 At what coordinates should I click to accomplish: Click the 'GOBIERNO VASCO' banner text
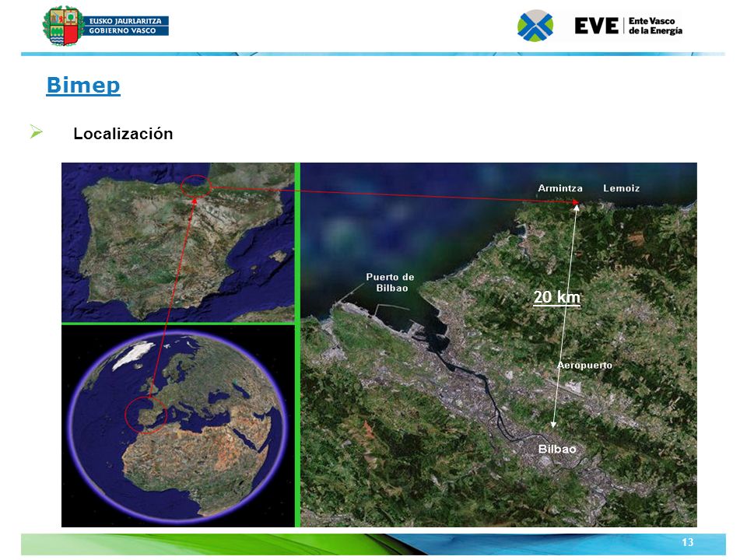pos(122,30)
